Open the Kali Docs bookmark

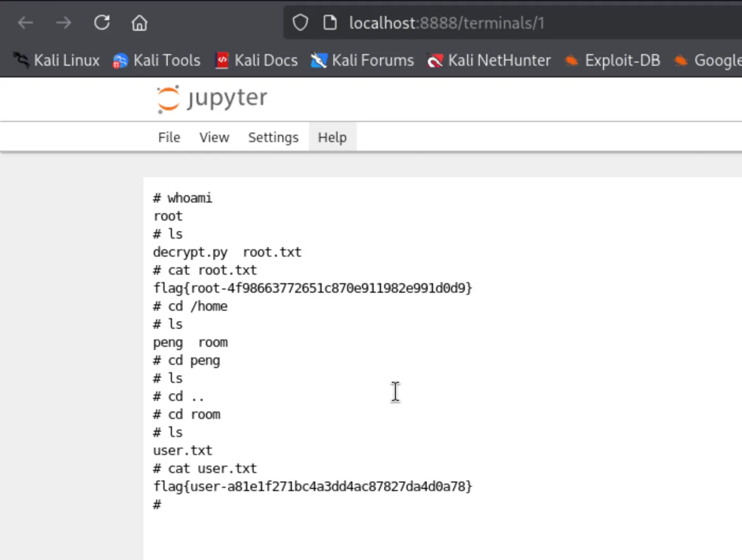point(256,60)
